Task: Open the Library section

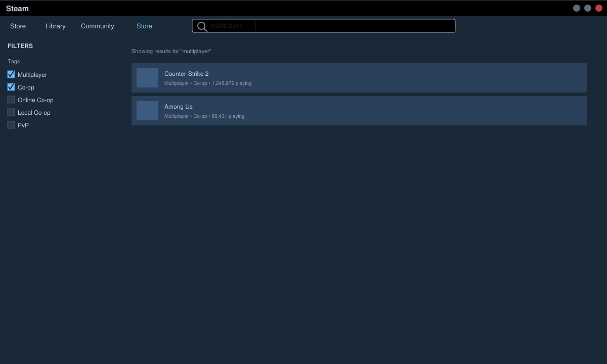Action: [55, 26]
